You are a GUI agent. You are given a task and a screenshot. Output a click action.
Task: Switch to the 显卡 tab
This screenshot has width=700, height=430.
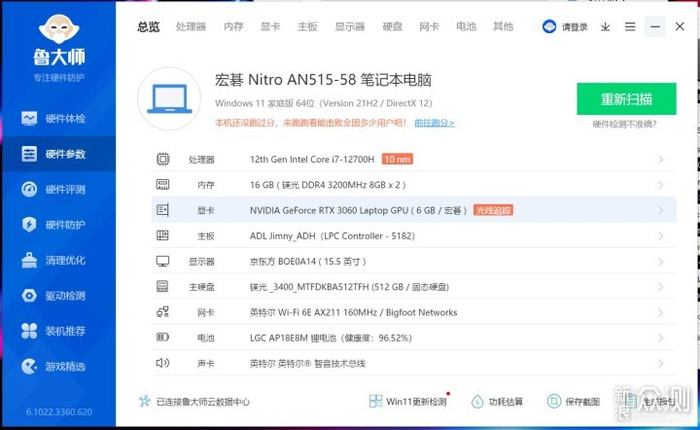point(270,27)
